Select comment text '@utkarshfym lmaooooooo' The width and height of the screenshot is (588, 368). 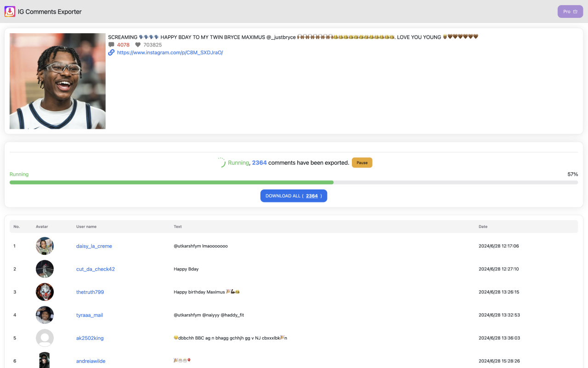[201, 246]
